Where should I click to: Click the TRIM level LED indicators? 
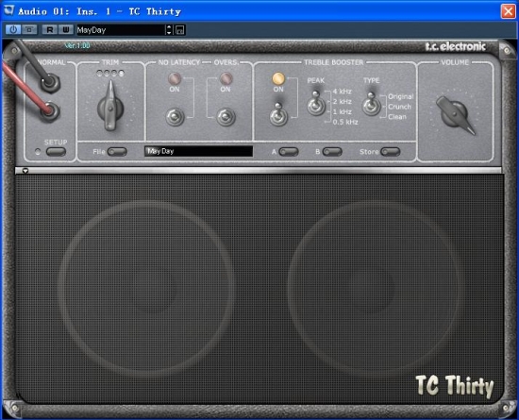[110, 73]
